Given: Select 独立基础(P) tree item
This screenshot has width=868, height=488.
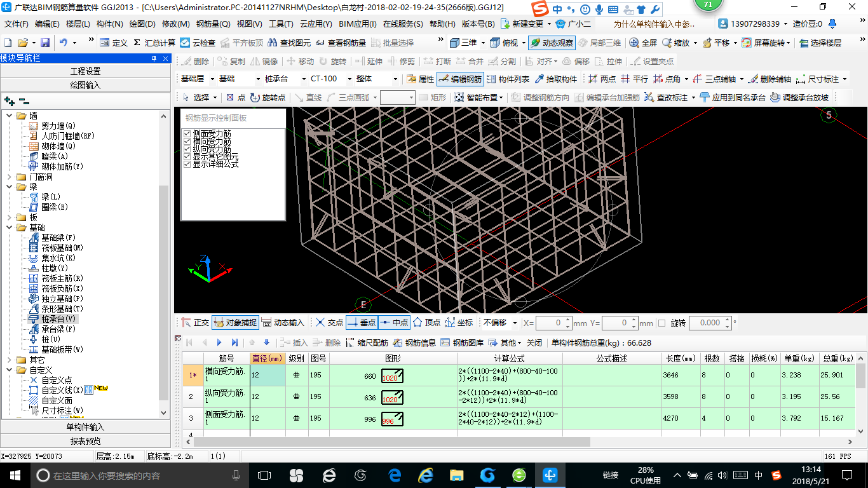Looking at the screenshot, I should click(62, 299).
